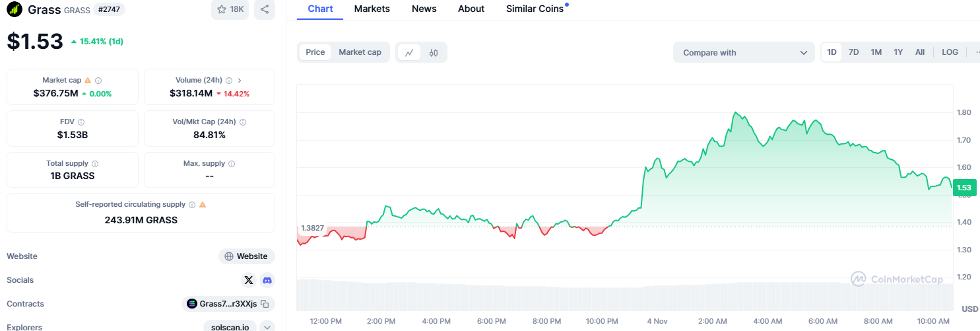
Task: Switch to the candlestick chart icon
Action: [434, 52]
